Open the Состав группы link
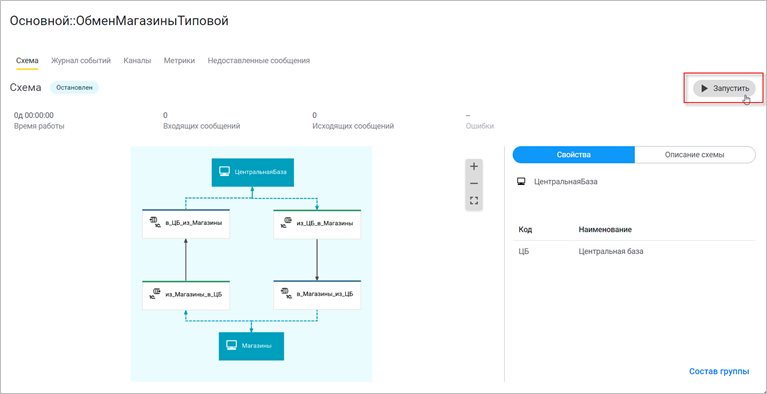The width and height of the screenshot is (767, 394). coord(719,371)
